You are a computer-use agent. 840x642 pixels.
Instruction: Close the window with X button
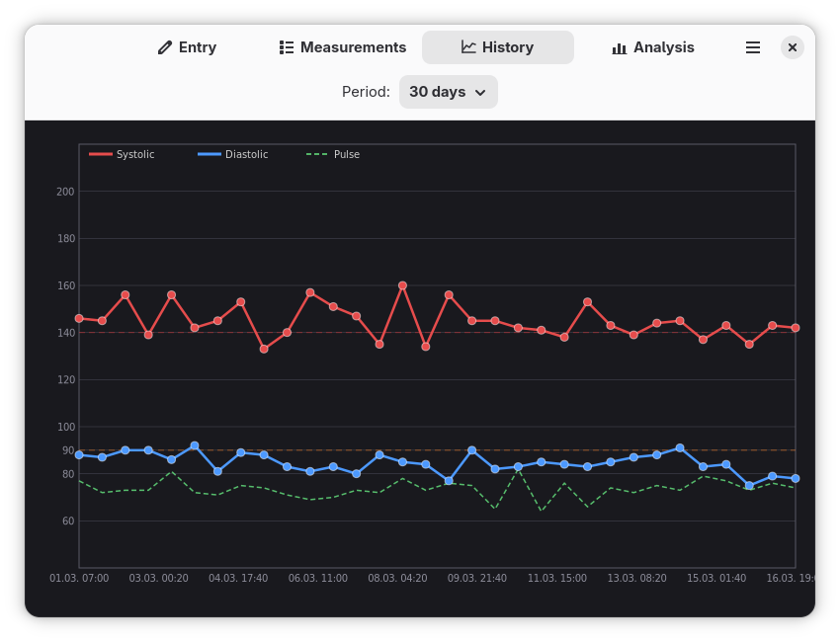point(793,47)
